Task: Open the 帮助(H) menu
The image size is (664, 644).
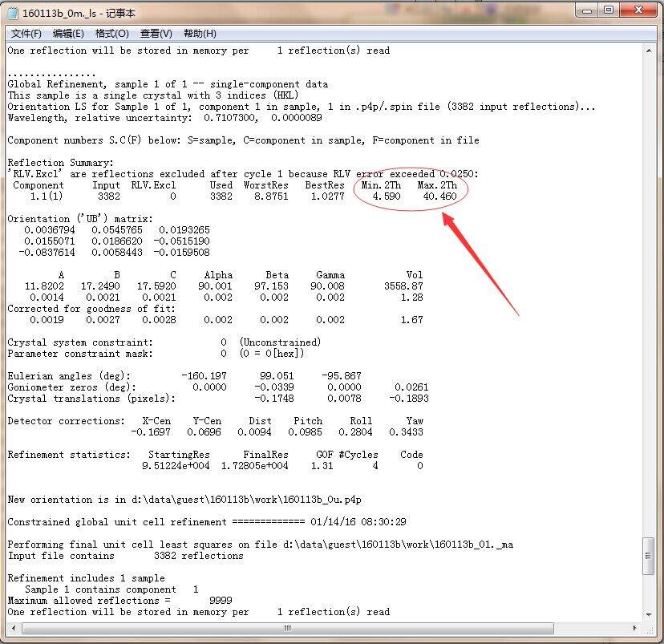Action: (200, 34)
